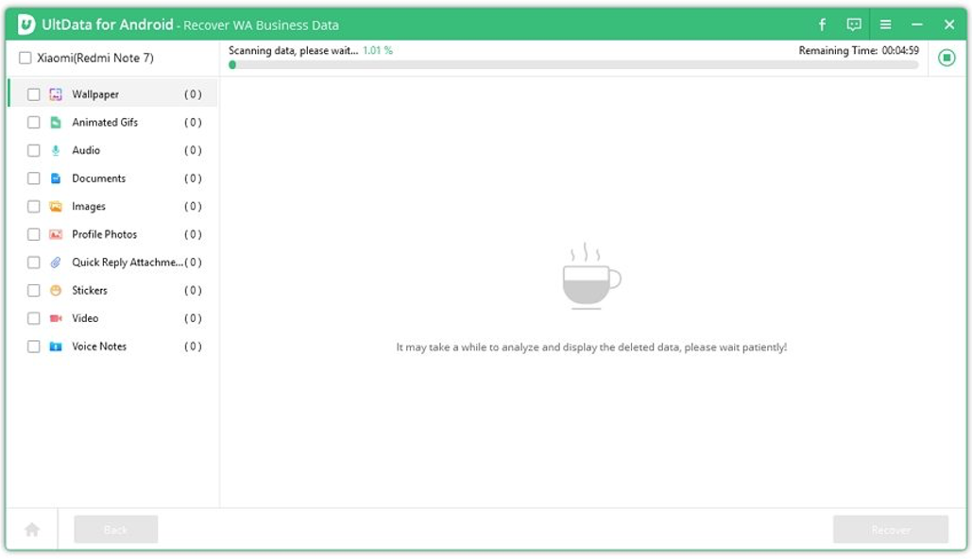Click the Remaining Time 00:04:59 text

(859, 50)
